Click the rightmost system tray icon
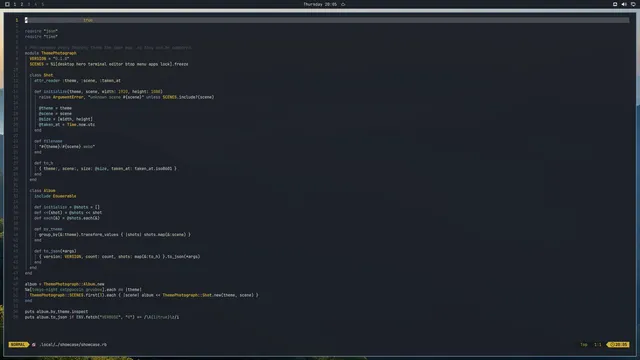Screen dimensions: 640x360 (633, 4)
